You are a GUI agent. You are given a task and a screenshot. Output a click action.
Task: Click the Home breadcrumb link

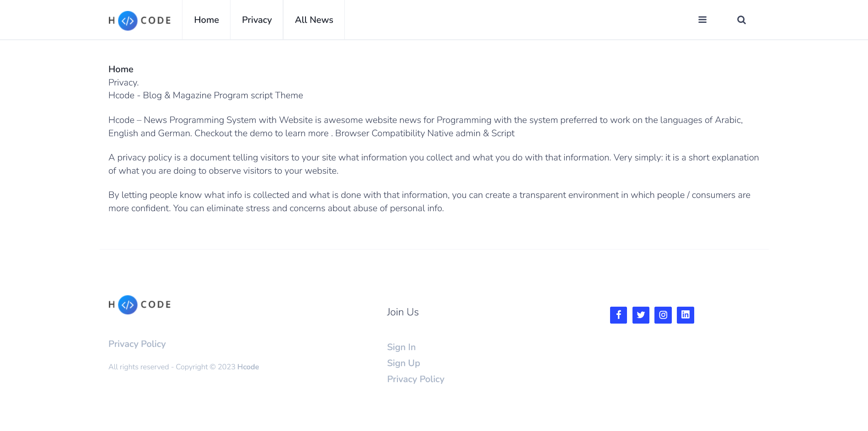coord(121,69)
